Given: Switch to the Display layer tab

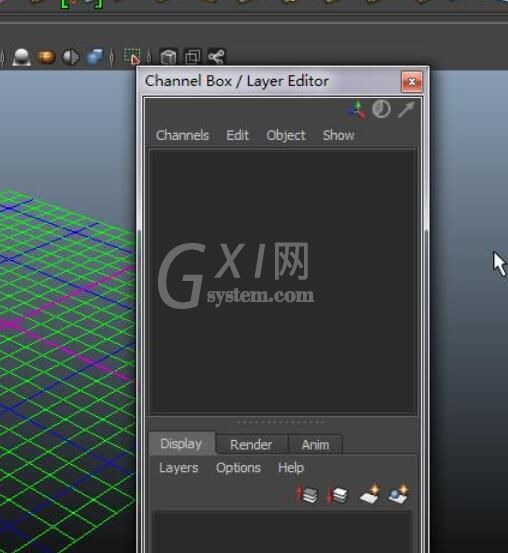Looking at the screenshot, I should (x=181, y=444).
